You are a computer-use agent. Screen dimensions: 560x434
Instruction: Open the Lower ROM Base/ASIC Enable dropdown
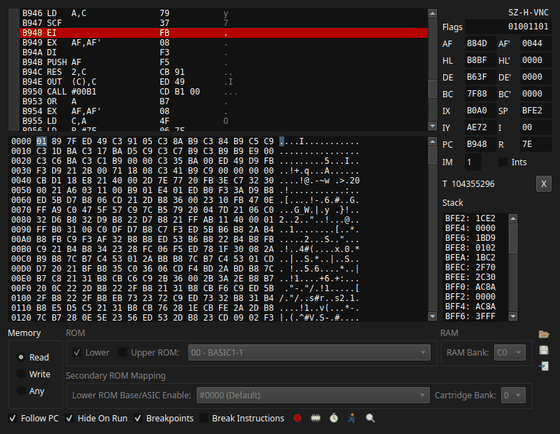[313, 395]
